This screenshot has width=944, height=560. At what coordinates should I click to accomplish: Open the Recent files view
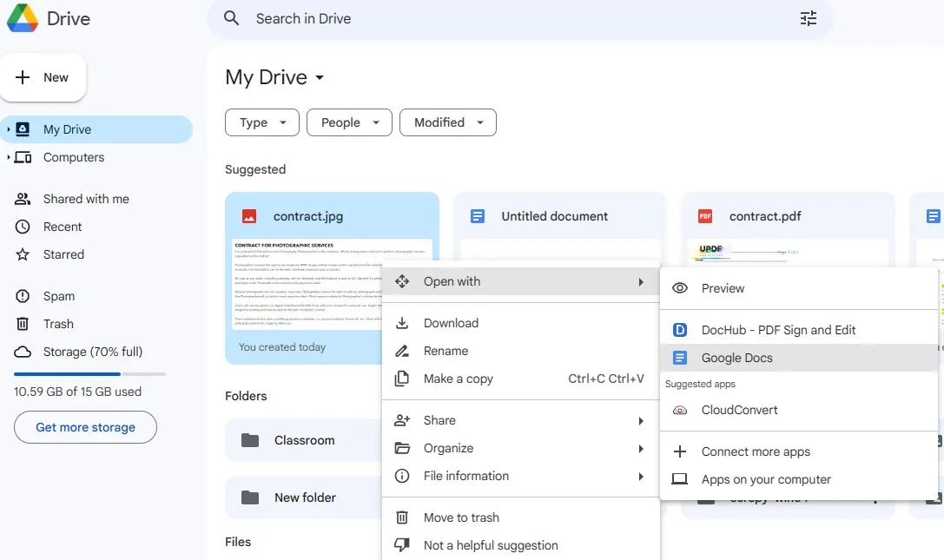pos(62,226)
